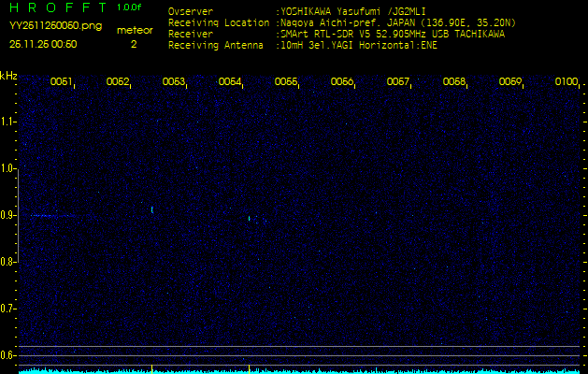This screenshot has width=588, height=374.
Task: Click the 1.1 kHz frequency label
Action: click(x=7, y=122)
